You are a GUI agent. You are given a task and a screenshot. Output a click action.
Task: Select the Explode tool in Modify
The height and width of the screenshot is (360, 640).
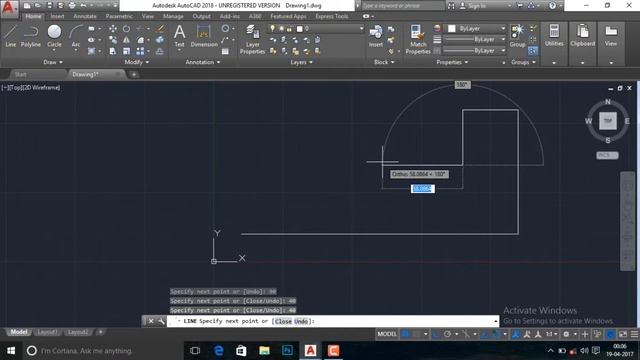pyautogui.click(x=160, y=40)
